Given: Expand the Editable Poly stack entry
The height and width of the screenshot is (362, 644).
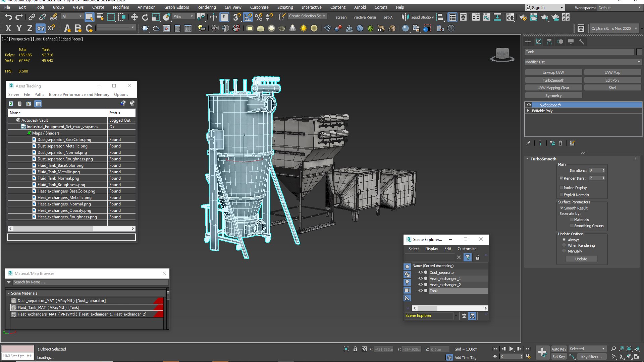Looking at the screenshot, I should click(528, 111).
